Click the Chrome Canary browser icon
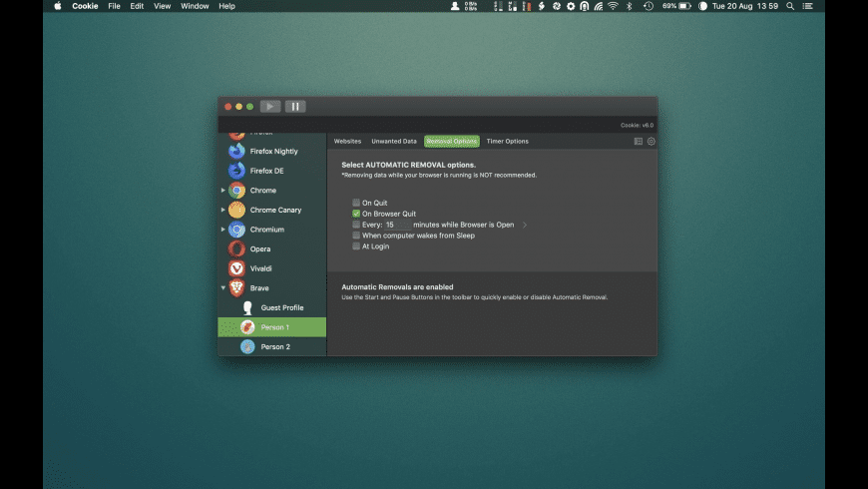Image resolution: width=868 pixels, height=489 pixels. tap(236, 210)
